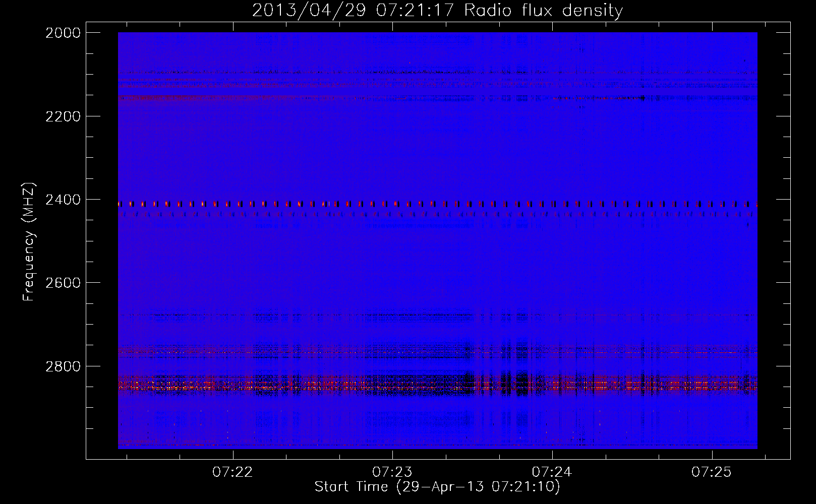Screen dimensions: 816x504
Task: Select the "Frequency (MHZ)" y-axis label
Action: pyautogui.click(x=29, y=242)
